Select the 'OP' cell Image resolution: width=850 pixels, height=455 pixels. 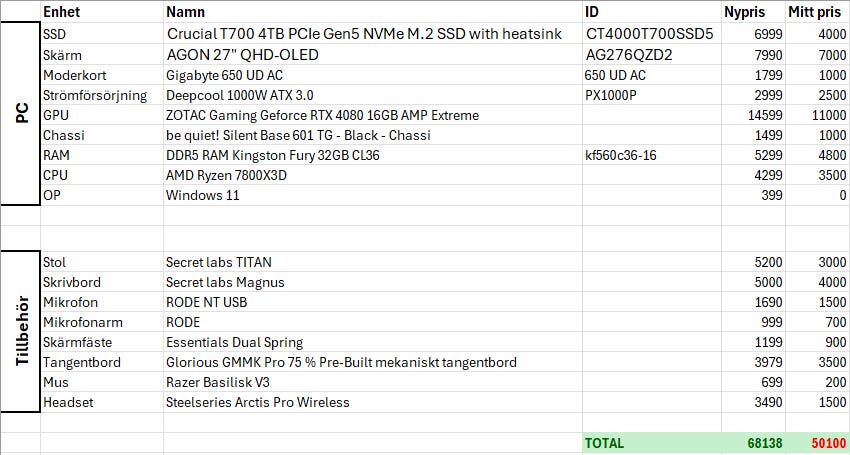coord(102,195)
